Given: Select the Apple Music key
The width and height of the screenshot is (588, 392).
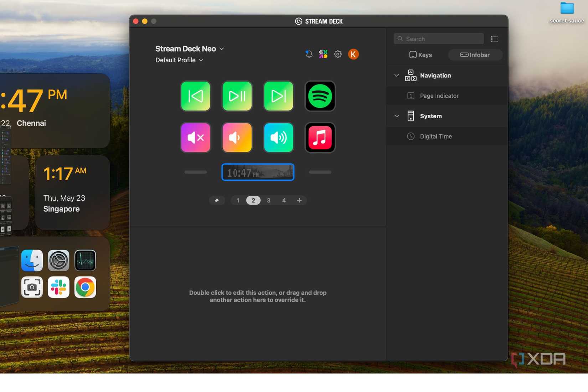Looking at the screenshot, I should (x=320, y=138).
